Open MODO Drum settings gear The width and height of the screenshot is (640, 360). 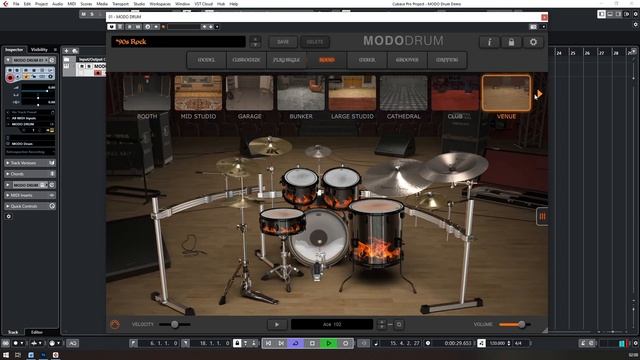533,42
